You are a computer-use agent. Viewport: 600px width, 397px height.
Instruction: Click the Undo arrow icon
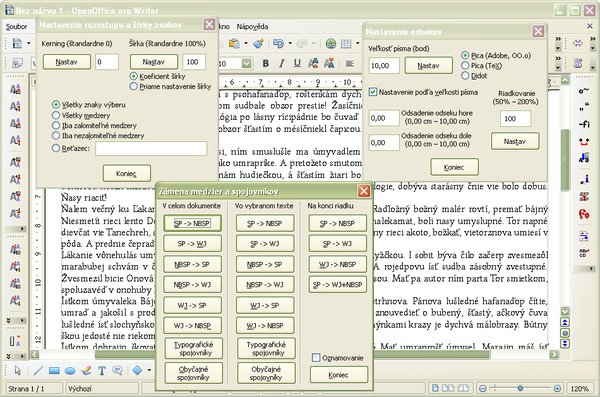pos(278,43)
